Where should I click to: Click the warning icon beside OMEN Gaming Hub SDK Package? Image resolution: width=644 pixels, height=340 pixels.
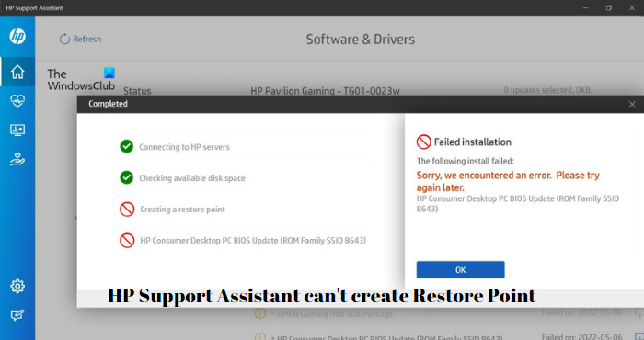[x=260, y=313]
